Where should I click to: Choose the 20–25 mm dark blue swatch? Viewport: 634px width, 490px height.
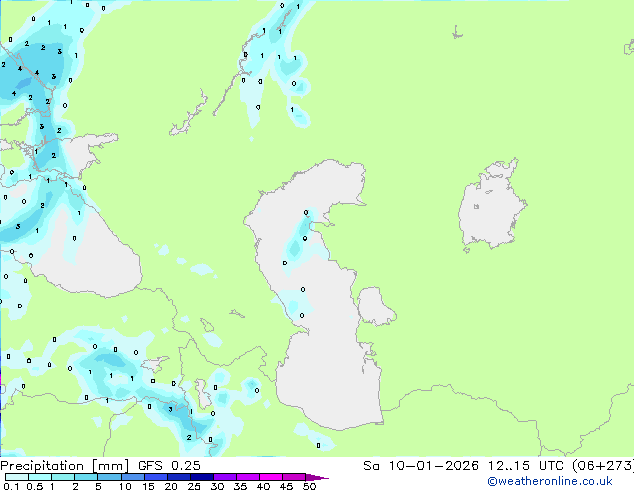pos(178,477)
